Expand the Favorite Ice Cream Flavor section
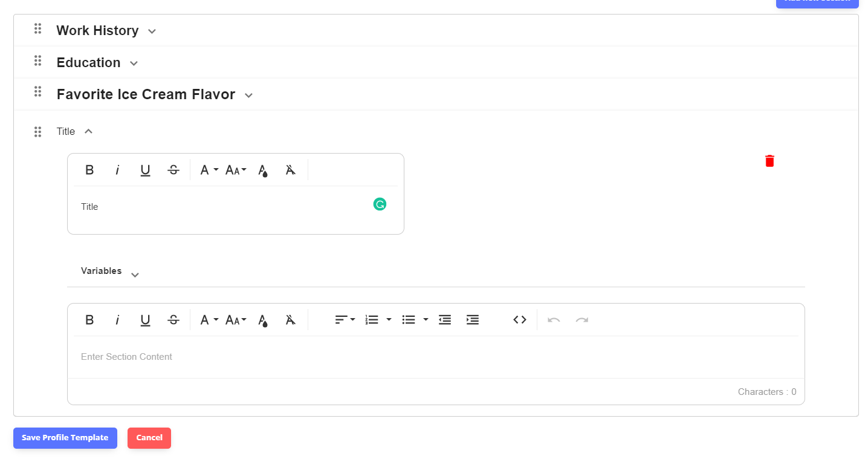Viewport: 868px width, 459px height. point(248,96)
